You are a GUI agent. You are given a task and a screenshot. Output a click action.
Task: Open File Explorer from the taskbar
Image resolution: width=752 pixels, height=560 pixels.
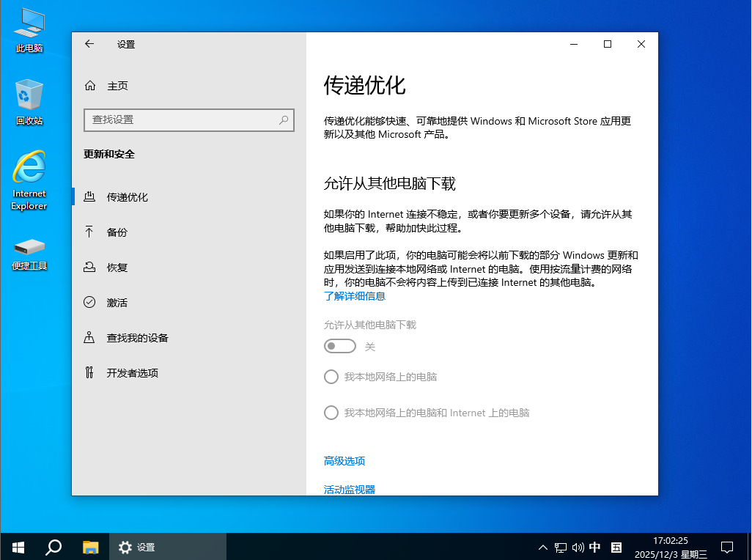coord(90,547)
